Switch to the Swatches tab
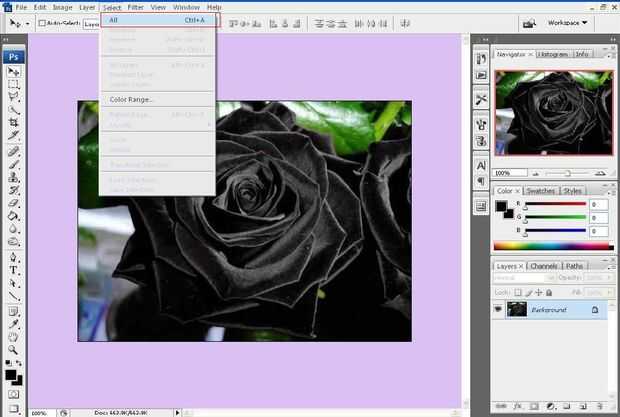 (x=541, y=191)
